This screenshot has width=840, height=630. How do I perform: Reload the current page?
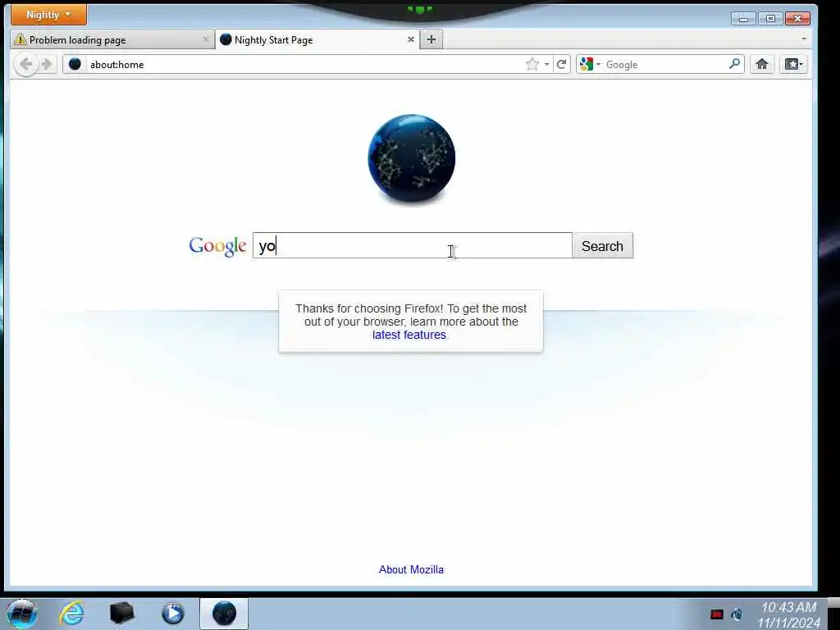pos(561,64)
